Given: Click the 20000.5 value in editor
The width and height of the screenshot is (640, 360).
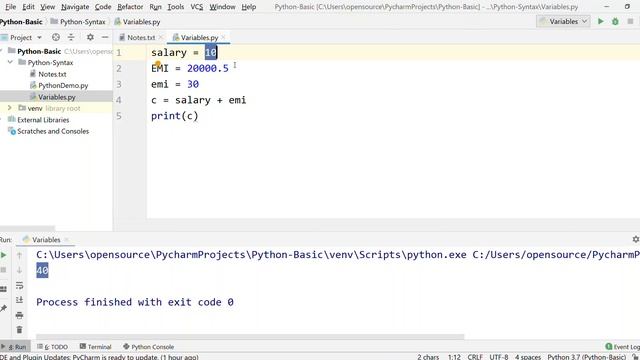Looking at the screenshot, I should (x=208, y=68).
